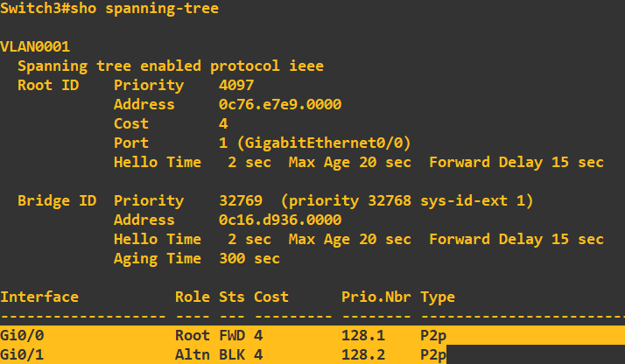Click the Interface column header

(39, 297)
